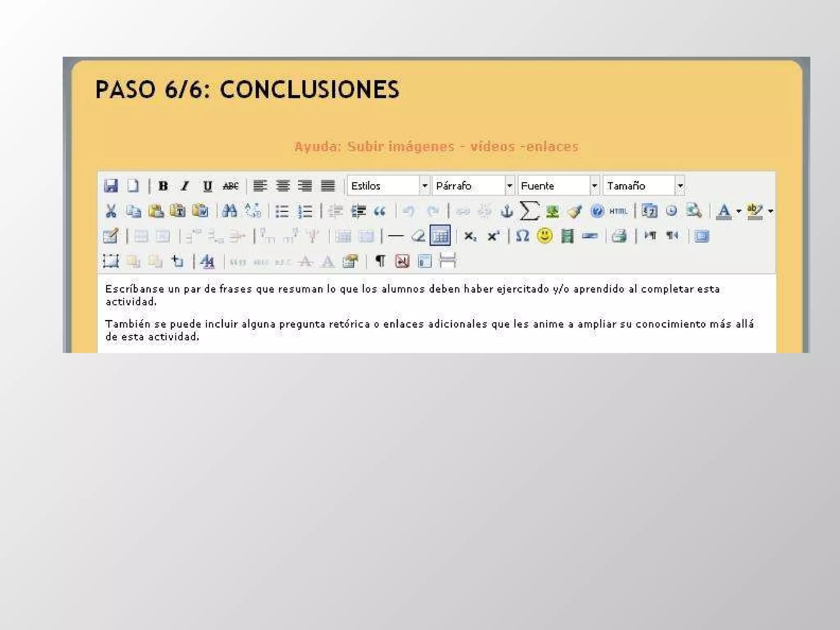This screenshot has width=840, height=630.
Task: Click the Save disk icon
Action: [111, 186]
